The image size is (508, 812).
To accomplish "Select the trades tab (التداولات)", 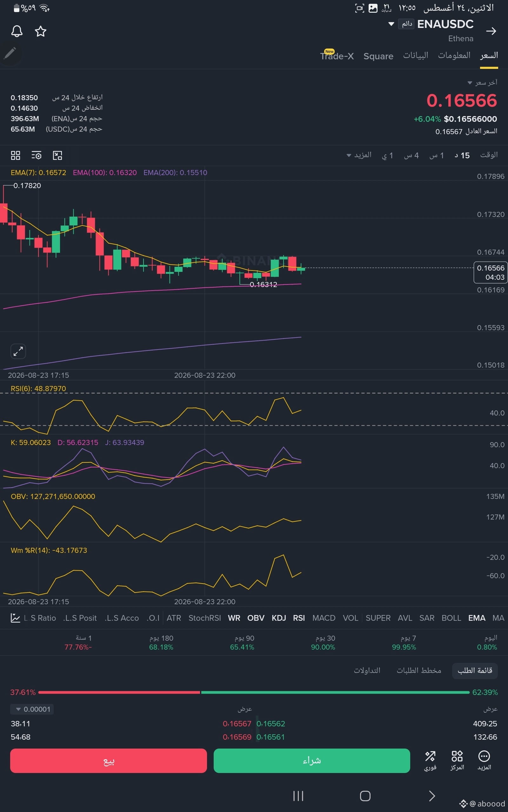I will pyautogui.click(x=367, y=671).
